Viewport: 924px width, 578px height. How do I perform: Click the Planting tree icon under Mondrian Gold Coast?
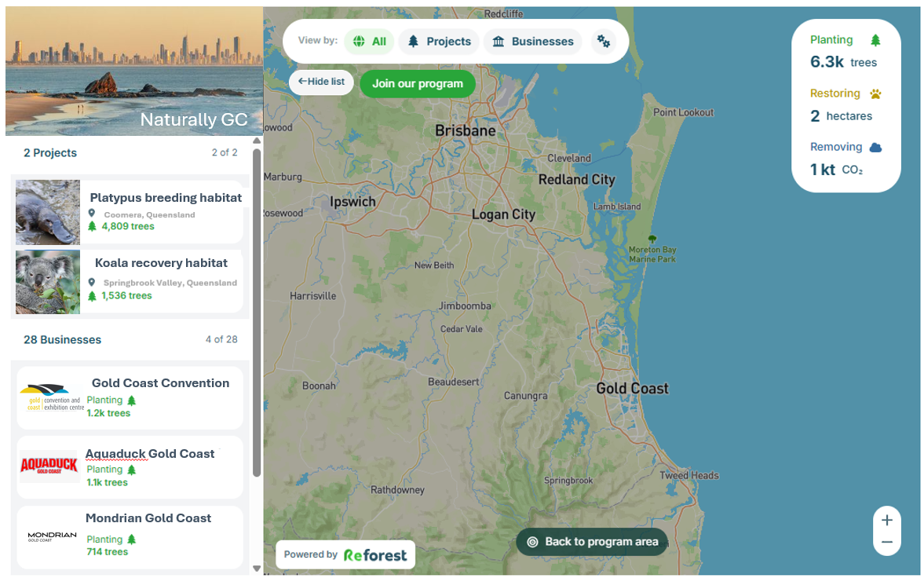tap(131, 539)
